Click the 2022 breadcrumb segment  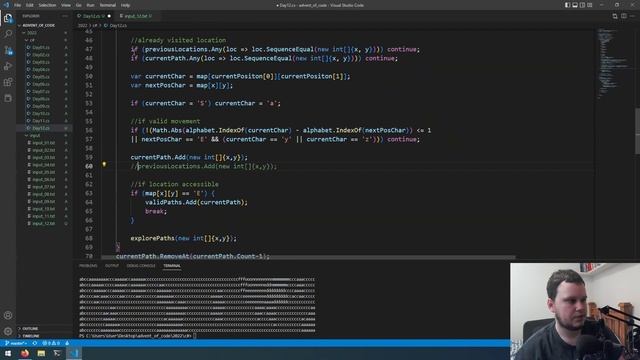[x=82, y=25]
